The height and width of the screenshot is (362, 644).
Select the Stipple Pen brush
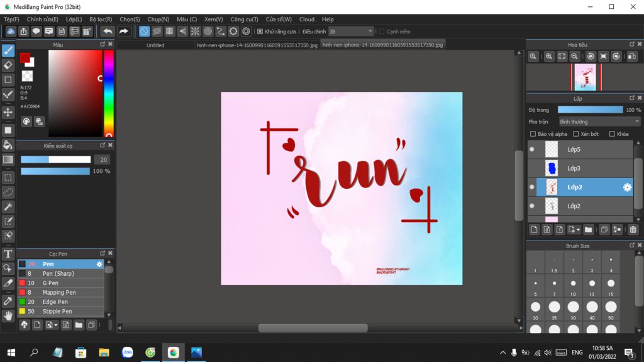61,312
